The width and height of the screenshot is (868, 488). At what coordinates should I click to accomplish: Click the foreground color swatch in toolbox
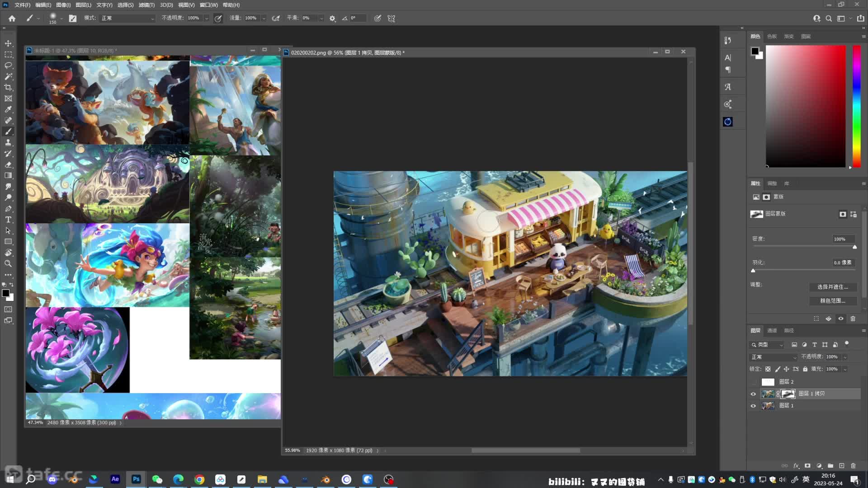[x=5, y=293]
